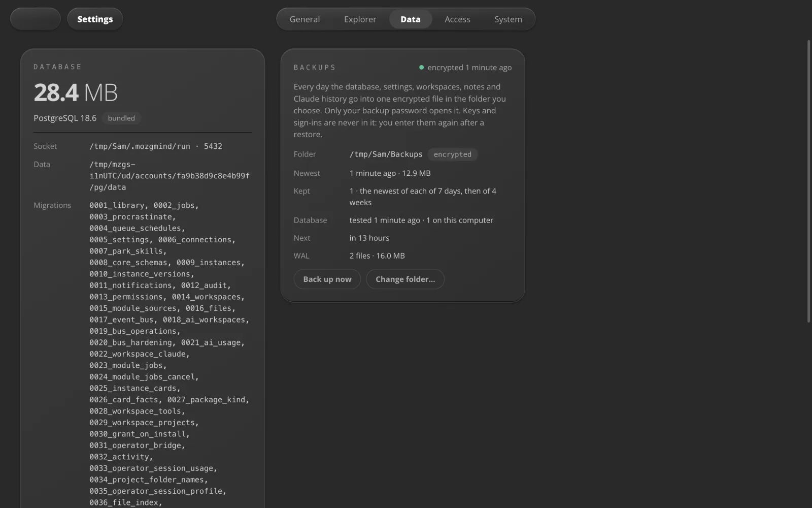This screenshot has width=812, height=508.
Task: Click the BACKUPS card heading
Action: click(x=315, y=68)
